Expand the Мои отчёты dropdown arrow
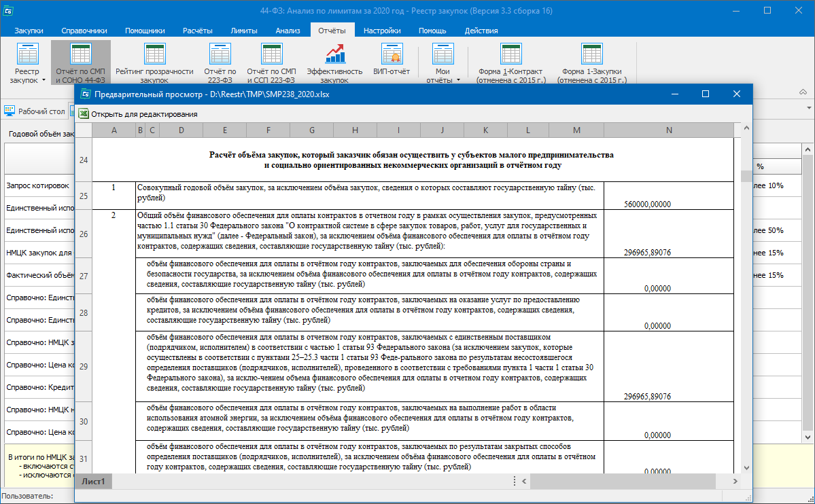The height and width of the screenshot is (504, 815). point(458,81)
